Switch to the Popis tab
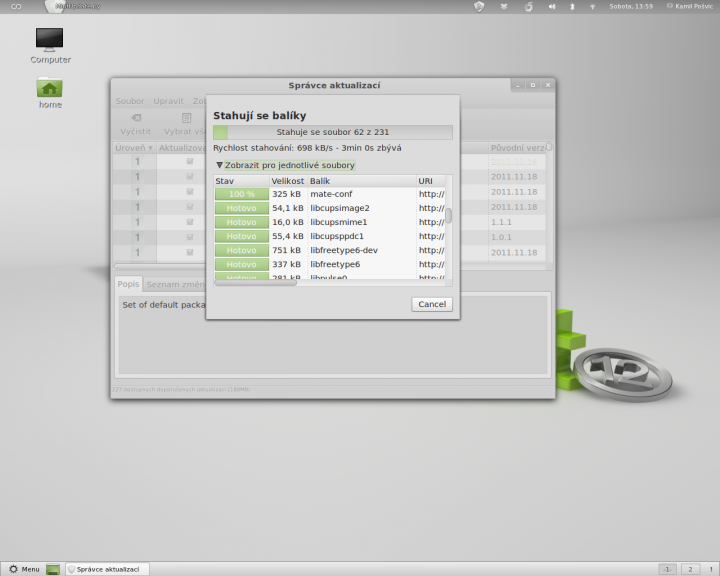720x576 pixels. 128,284
